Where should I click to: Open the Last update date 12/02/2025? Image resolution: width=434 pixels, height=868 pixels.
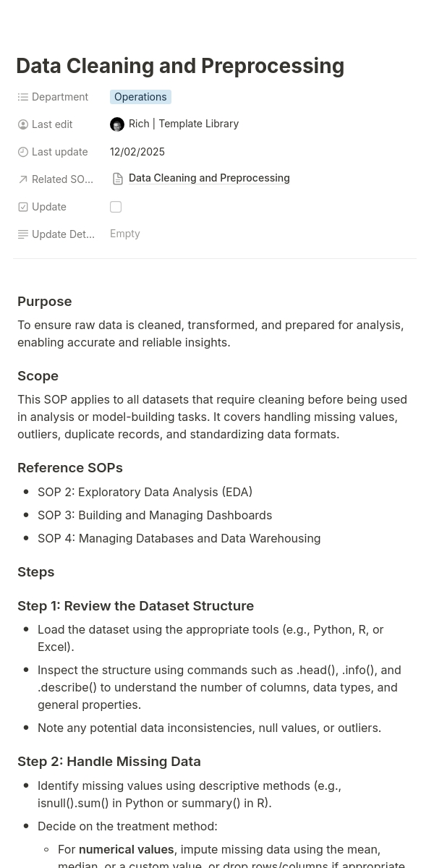coord(137,152)
